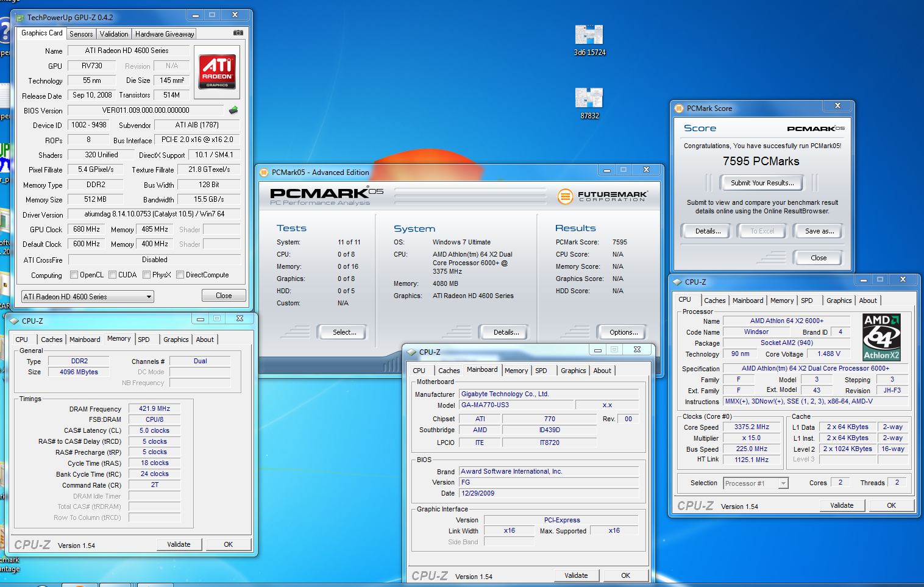This screenshot has height=587, width=924.
Task: Open the '3d6 15724' desktop file icon
Action: click(x=589, y=40)
